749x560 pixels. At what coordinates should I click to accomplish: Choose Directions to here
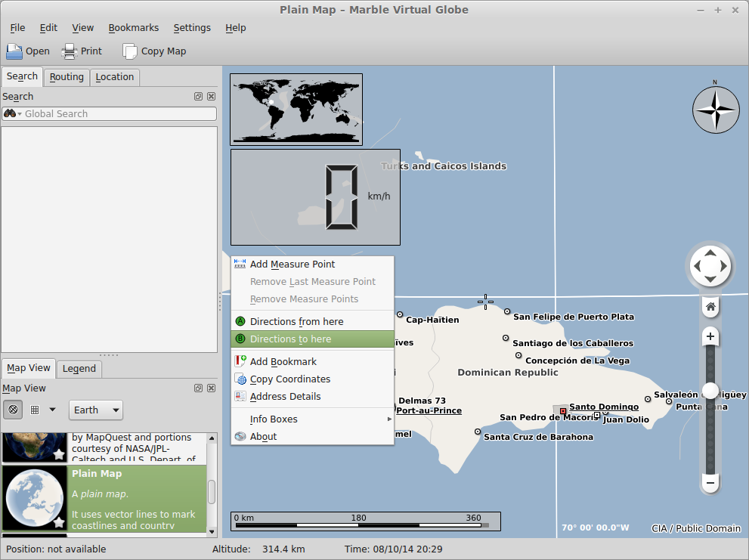pyautogui.click(x=312, y=339)
